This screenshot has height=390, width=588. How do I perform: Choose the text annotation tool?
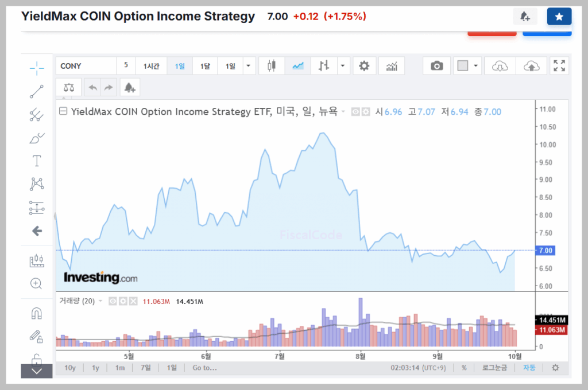37,161
